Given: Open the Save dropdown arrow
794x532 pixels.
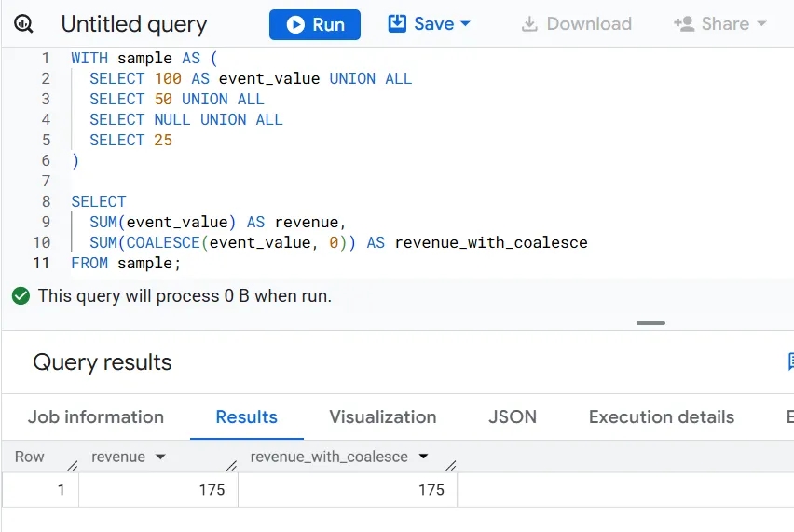Looking at the screenshot, I should 465,24.
